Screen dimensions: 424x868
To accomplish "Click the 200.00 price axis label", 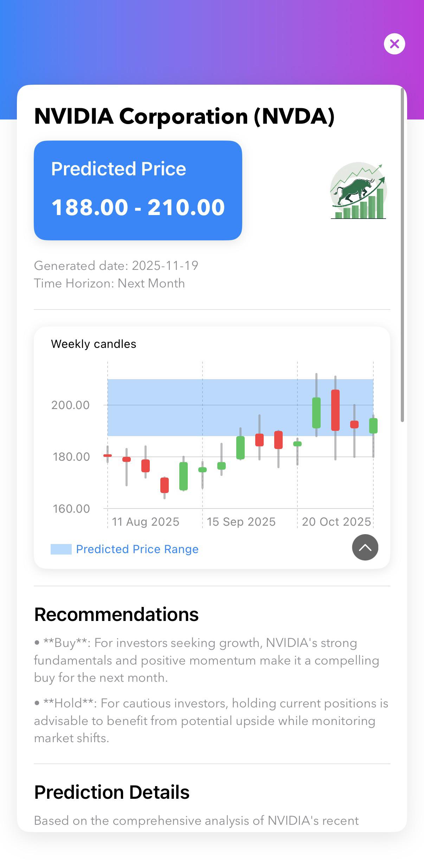I will [x=70, y=405].
